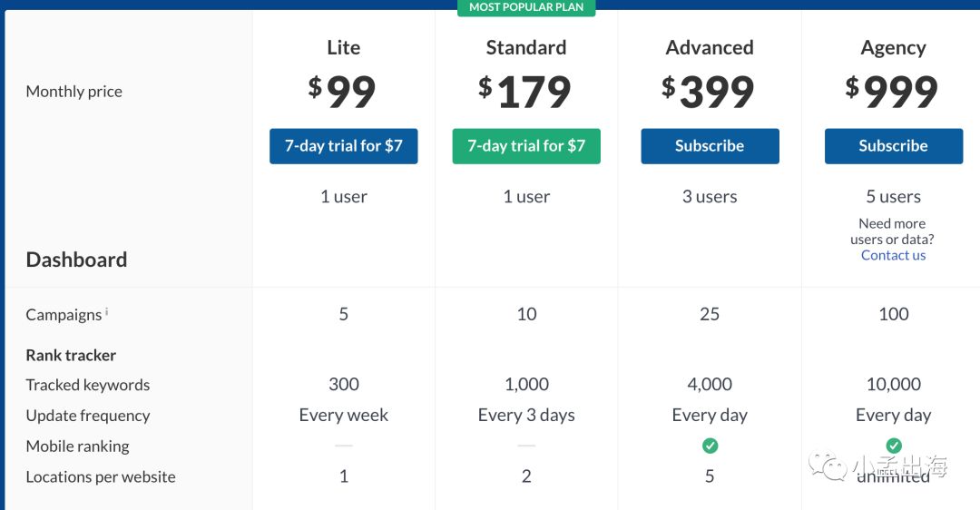
Task: Click Agency plan mobile ranking checkmark
Action: click(x=894, y=446)
